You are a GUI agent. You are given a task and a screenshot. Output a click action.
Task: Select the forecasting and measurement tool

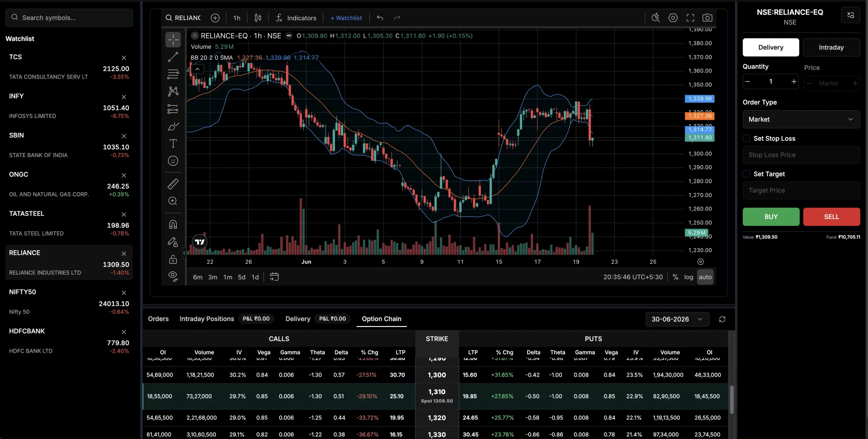click(x=173, y=109)
